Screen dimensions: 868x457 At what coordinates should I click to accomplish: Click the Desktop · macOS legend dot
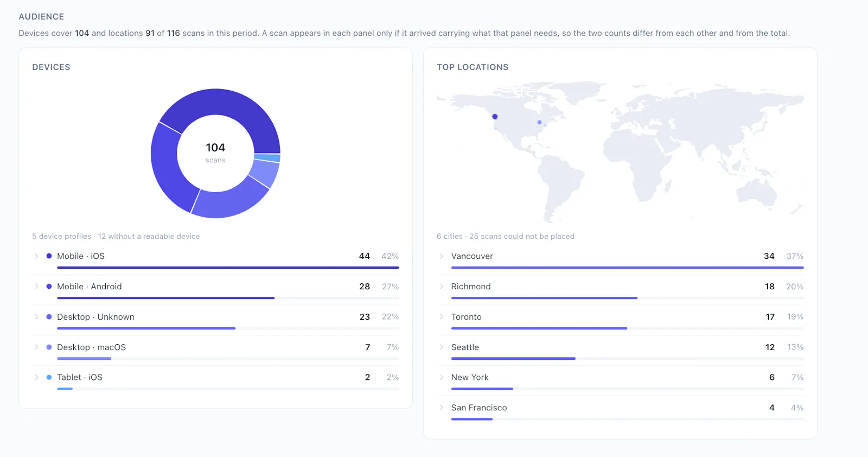click(49, 347)
